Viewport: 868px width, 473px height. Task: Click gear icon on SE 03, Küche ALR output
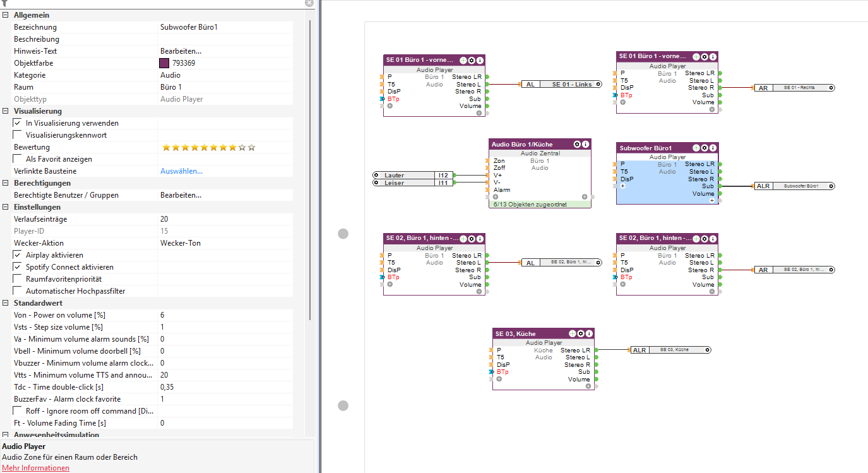(x=707, y=350)
